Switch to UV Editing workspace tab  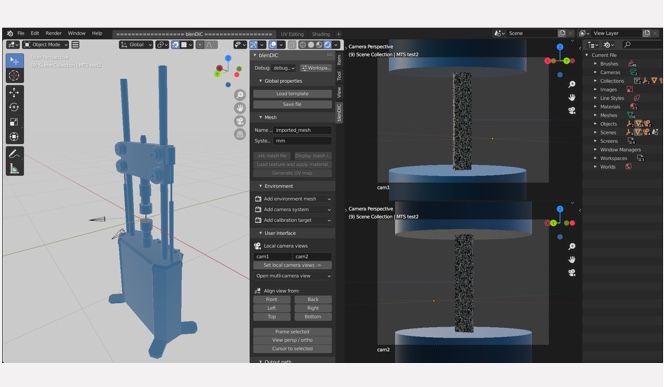coord(292,34)
